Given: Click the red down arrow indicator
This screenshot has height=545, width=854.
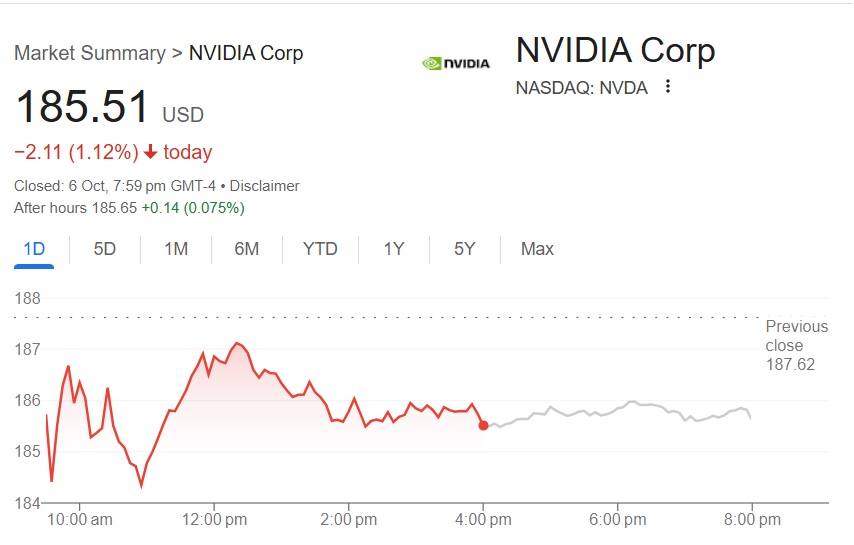Looking at the screenshot, I should 150,153.
